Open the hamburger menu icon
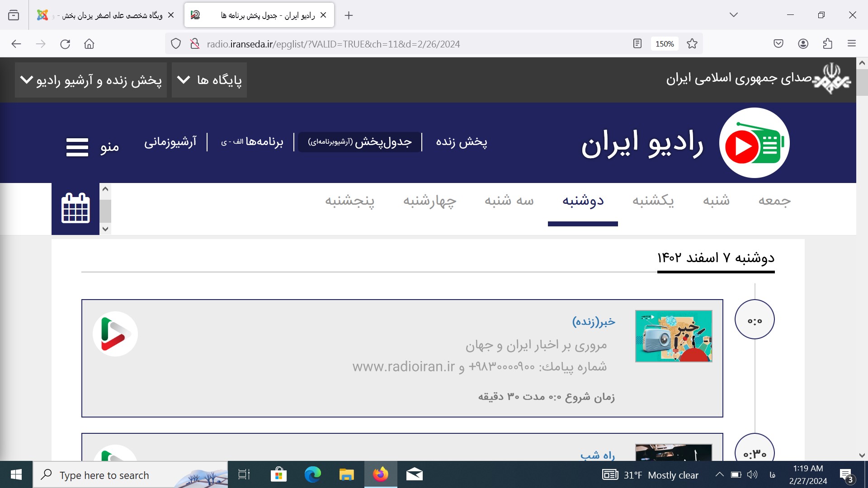Screen dimensions: 868x488 77,147
